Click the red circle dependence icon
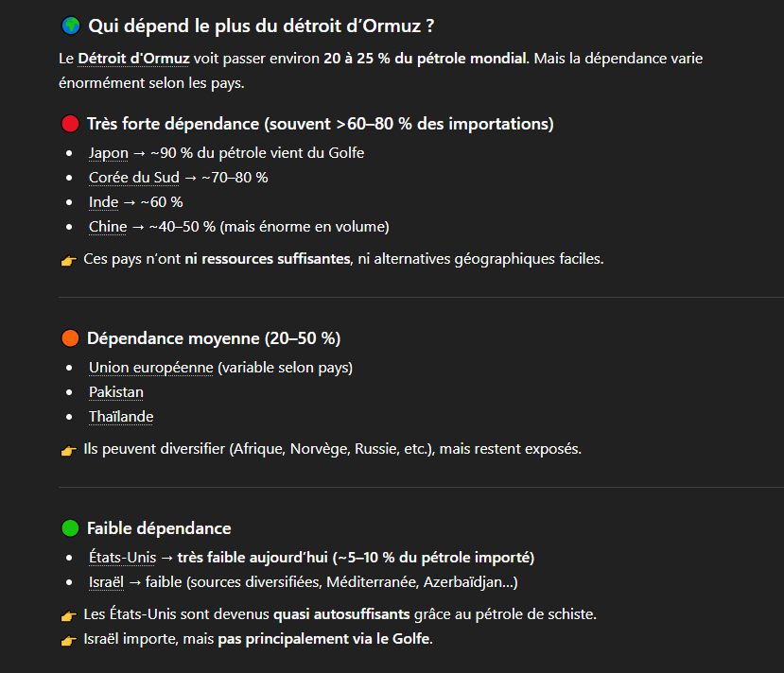 [x=70, y=124]
